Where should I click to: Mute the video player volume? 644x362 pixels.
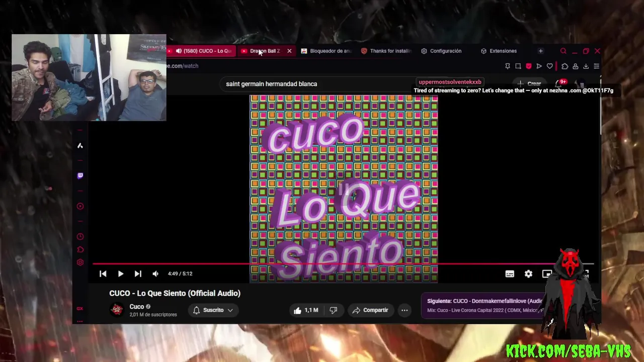(155, 274)
